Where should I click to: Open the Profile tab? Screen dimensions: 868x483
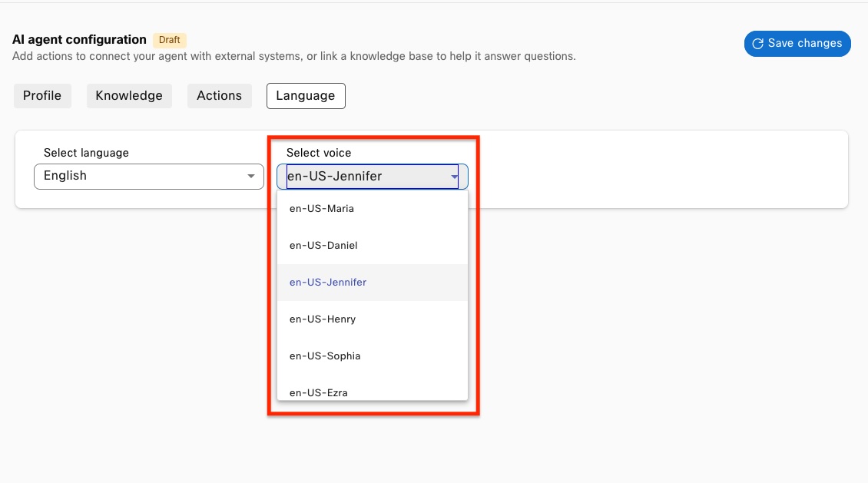click(42, 96)
